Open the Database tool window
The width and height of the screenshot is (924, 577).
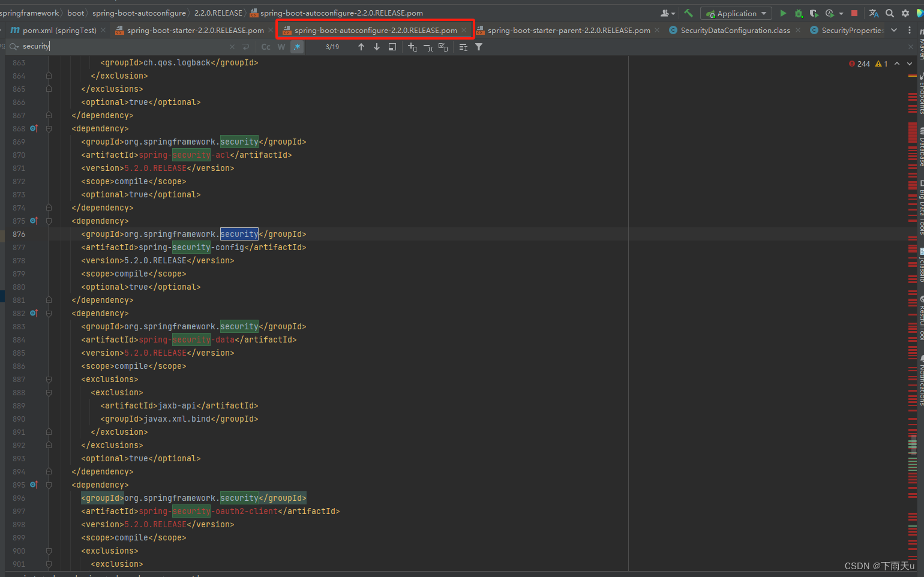921,147
